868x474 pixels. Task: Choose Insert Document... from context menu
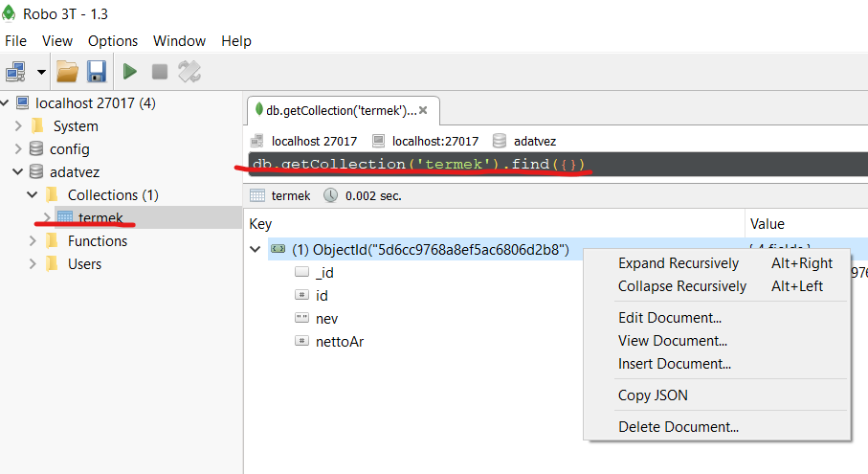(x=717, y=364)
